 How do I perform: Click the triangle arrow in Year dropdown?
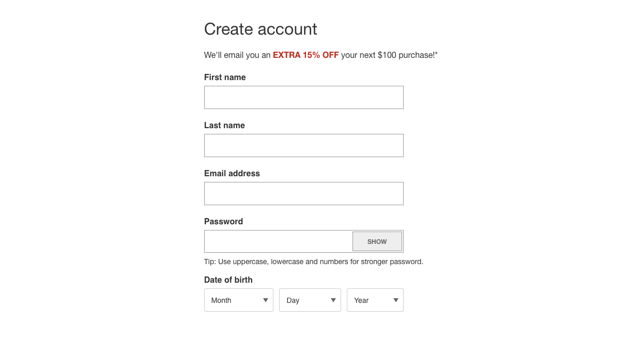coord(396,300)
